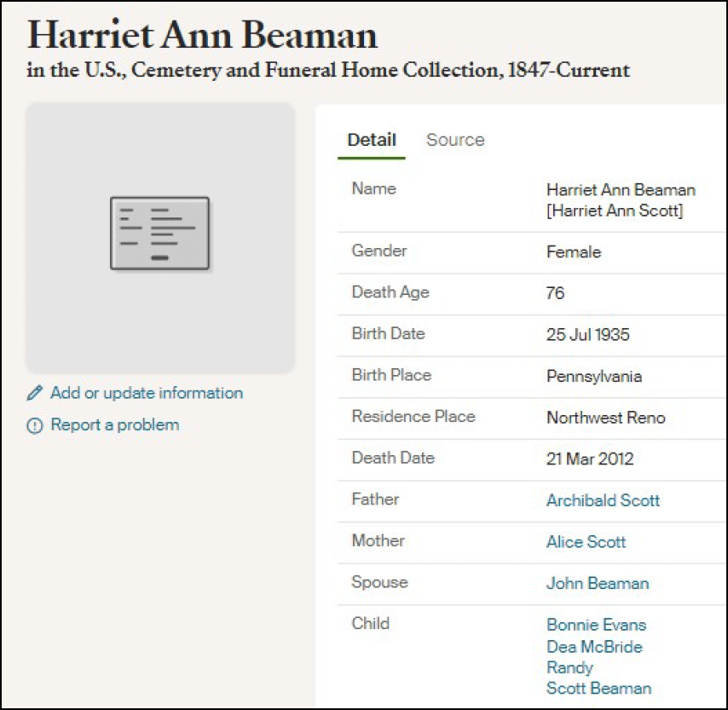Click the pencil edit icon

pyautogui.click(x=34, y=393)
